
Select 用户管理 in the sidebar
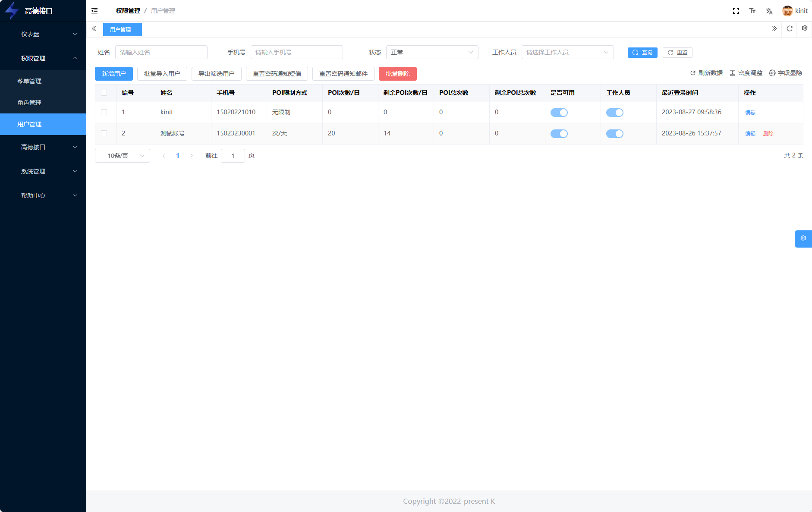click(43, 124)
